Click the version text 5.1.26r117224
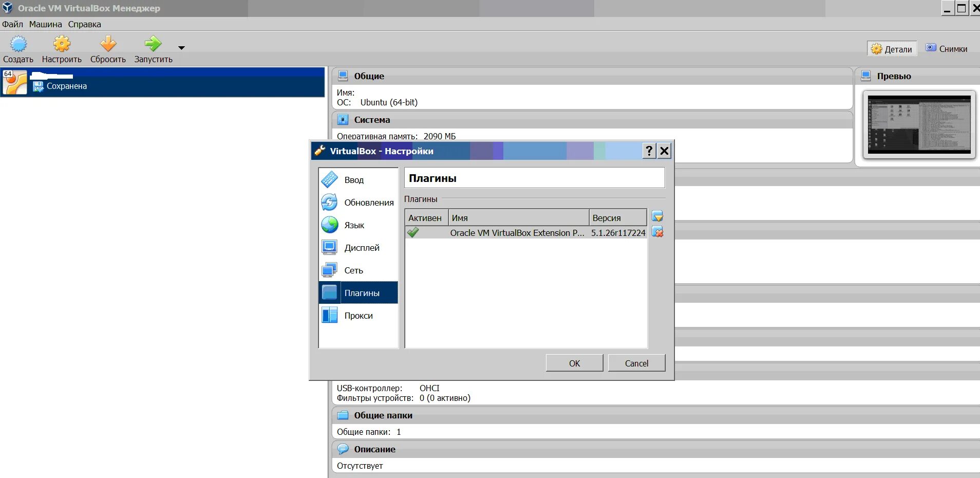The image size is (980, 478). click(x=618, y=233)
